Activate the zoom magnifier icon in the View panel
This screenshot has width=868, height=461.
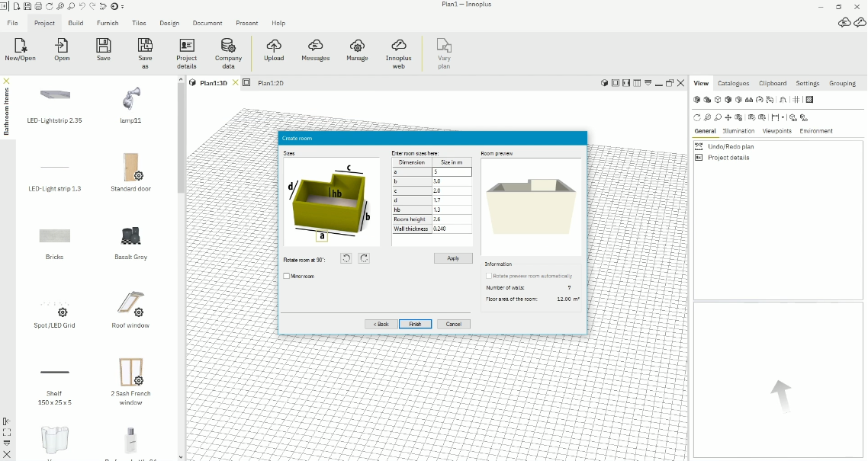click(707, 117)
